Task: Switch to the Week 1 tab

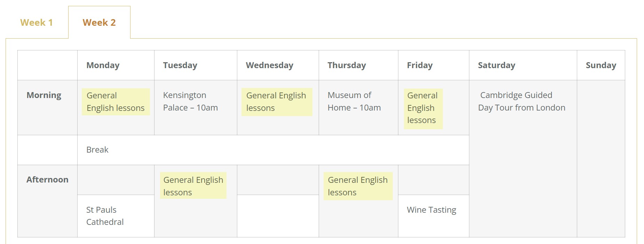Action: (x=37, y=23)
